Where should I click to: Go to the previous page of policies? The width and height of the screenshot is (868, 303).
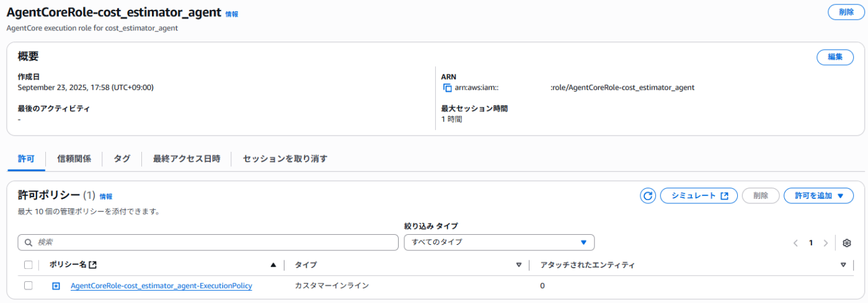click(x=796, y=243)
